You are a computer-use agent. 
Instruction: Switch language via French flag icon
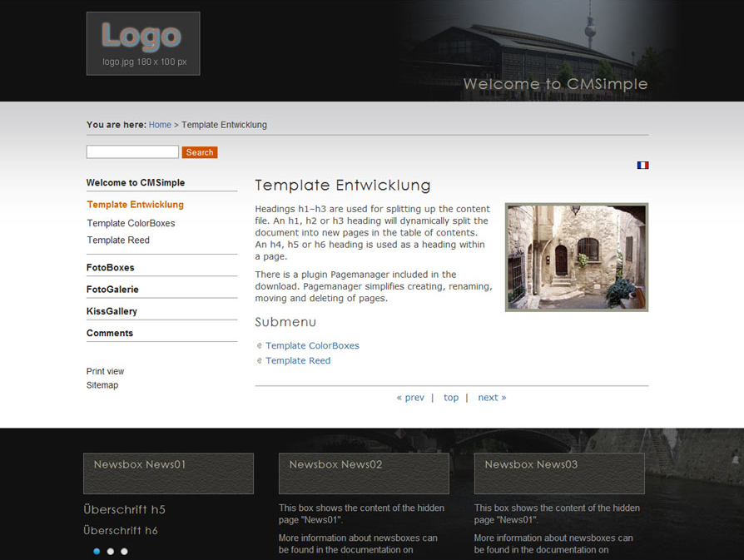642,166
